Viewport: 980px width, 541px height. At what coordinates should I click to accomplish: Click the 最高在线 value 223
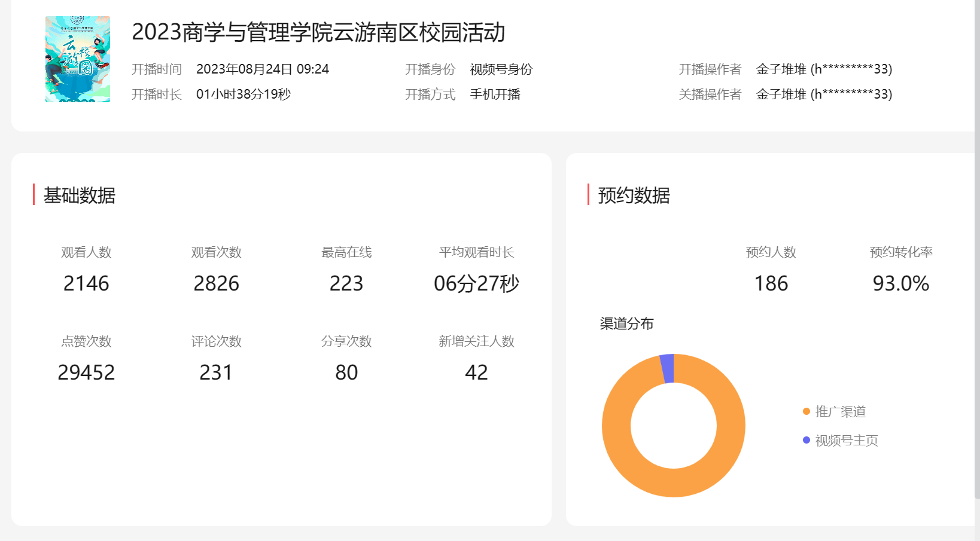346,283
